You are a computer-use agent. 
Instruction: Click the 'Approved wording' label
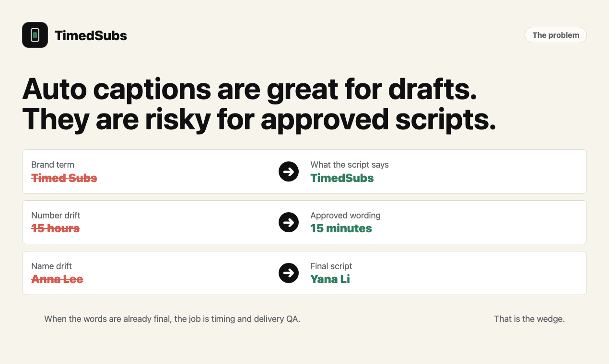(x=345, y=216)
